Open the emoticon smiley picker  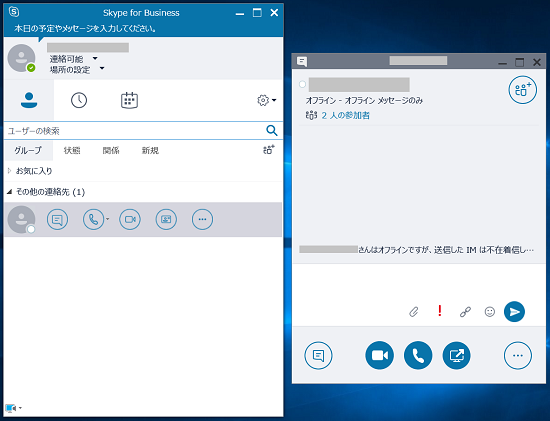(490, 312)
